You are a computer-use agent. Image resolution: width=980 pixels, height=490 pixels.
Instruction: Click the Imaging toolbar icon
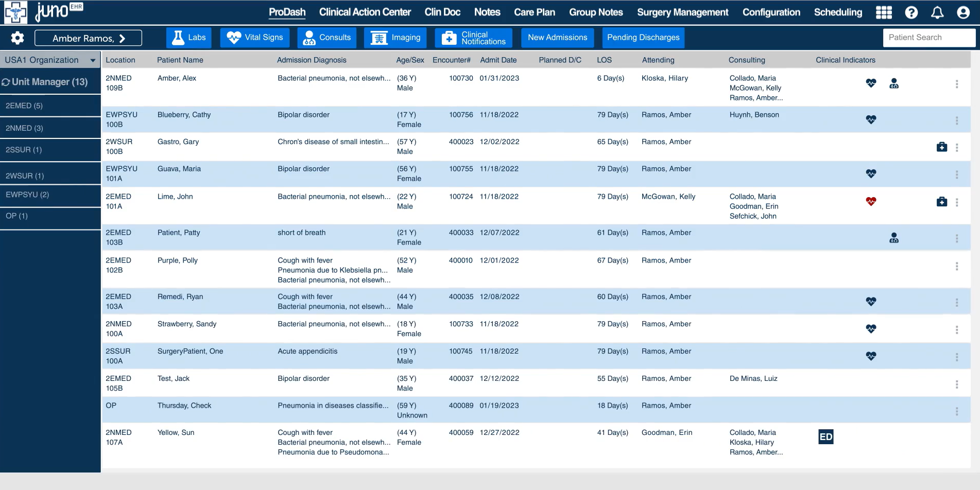point(378,38)
